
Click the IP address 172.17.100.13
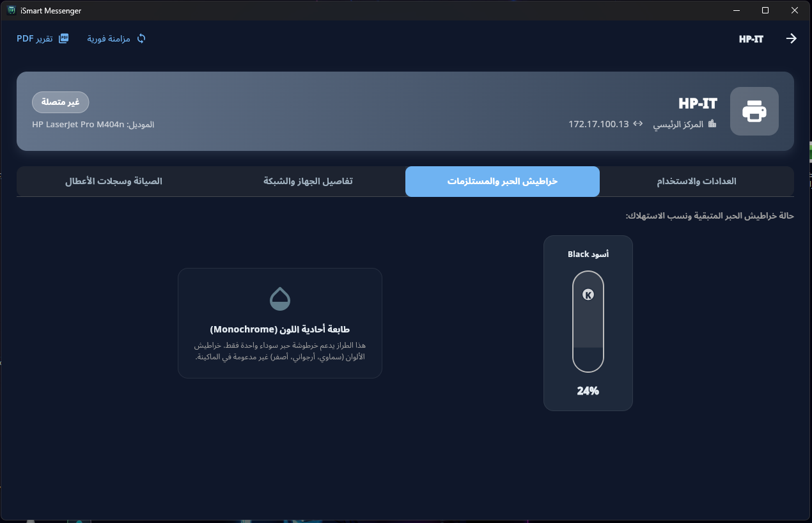click(x=598, y=124)
